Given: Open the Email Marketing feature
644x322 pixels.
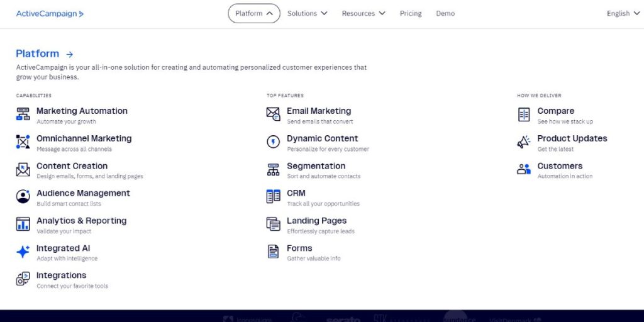Looking at the screenshot, I should point(319,111).
